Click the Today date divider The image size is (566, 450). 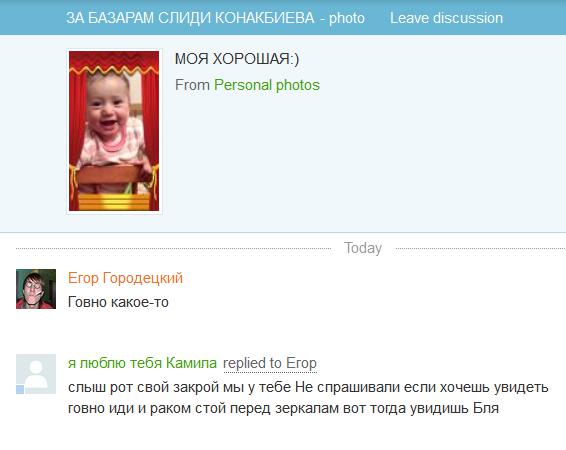coord(363,248)
